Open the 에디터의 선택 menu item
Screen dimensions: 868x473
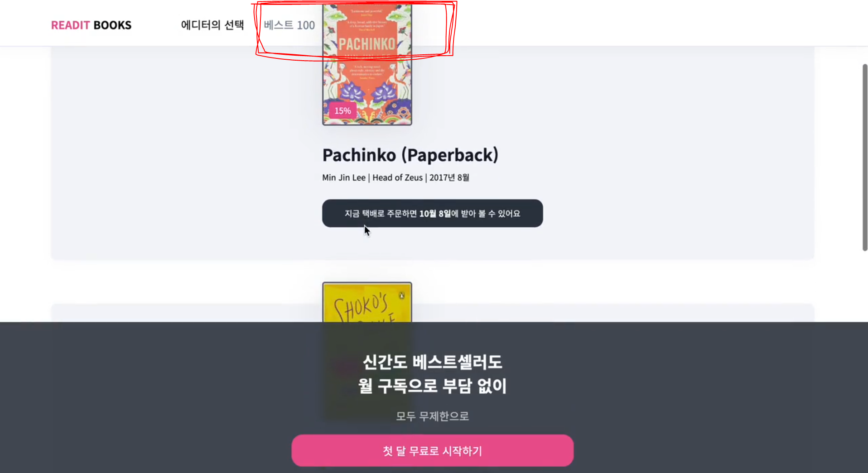click(x=212, y=25)
